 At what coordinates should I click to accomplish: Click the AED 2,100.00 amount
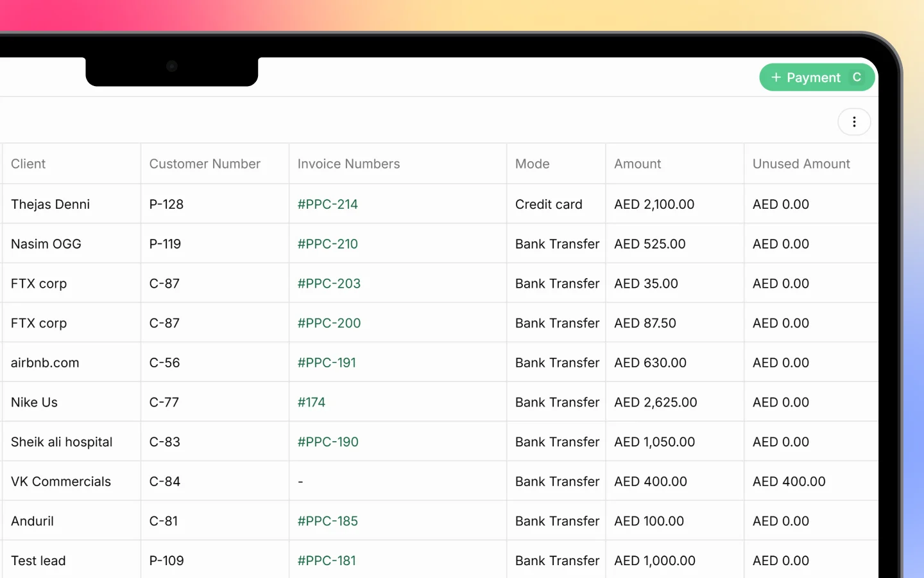tap(654, 204)
